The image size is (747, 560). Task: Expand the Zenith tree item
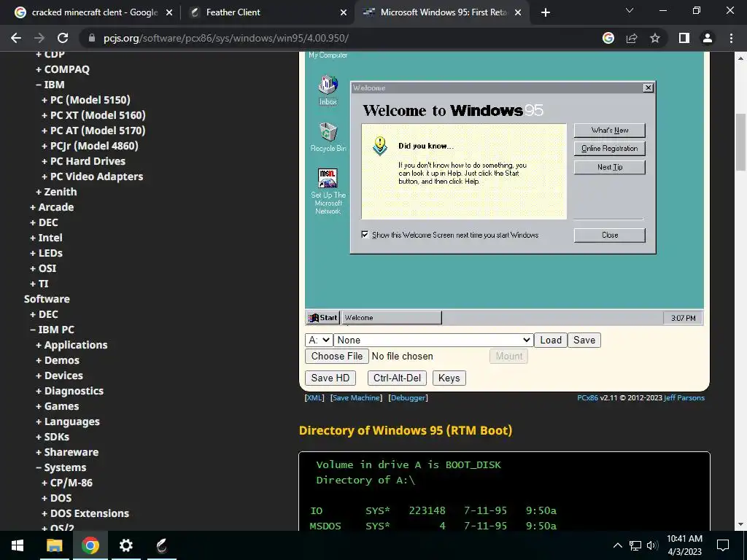click(56, 192)
